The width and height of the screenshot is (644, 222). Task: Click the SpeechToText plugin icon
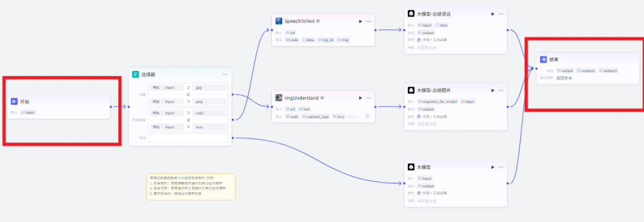(278, 21)
